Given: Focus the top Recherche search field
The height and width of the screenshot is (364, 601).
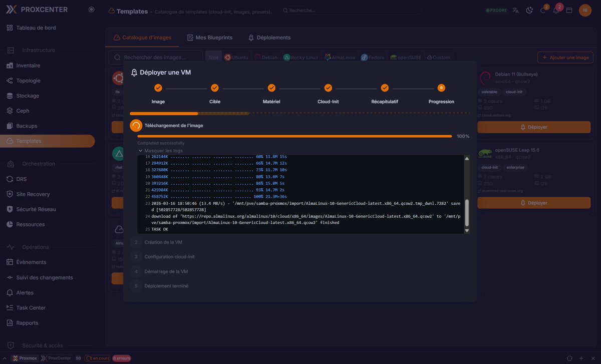Looking at the screenshot, I should (351, 10).
